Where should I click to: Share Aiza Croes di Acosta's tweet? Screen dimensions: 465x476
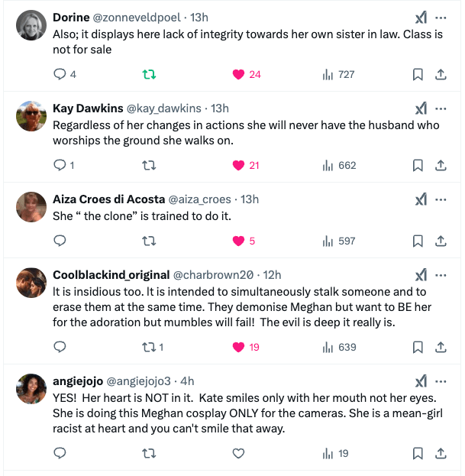(441, 241)
